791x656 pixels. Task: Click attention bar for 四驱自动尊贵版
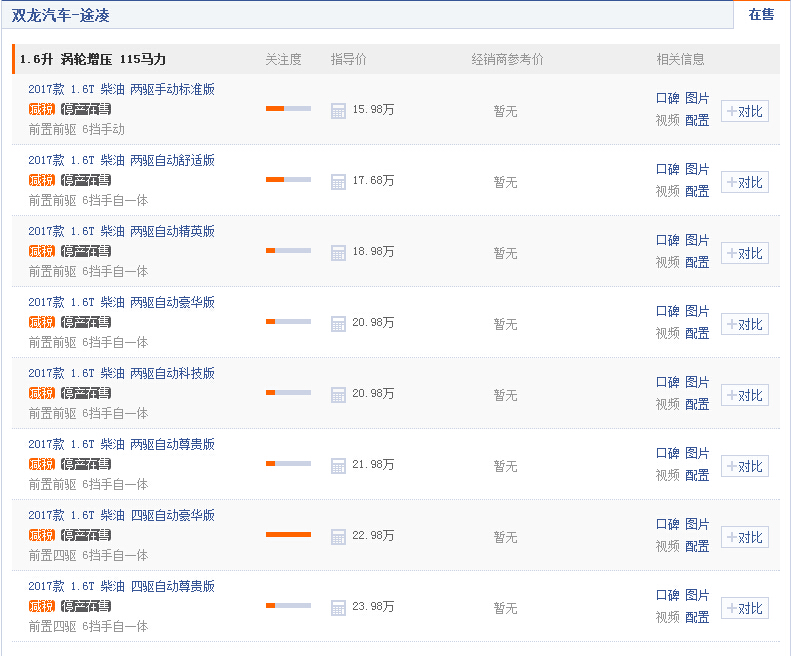click(289, 606)
